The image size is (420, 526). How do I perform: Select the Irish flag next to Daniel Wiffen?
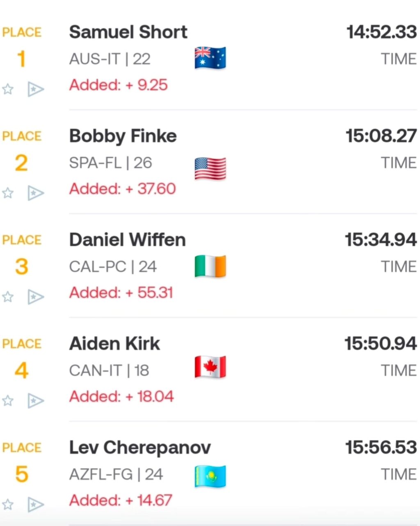pyautogui.click(x=210, y=266)
